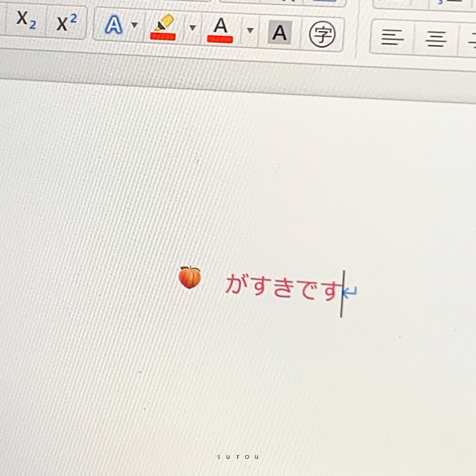Screen dimensions: 476x476
Task: Click inside the pink text がすきです
Action: coord(283,287)
